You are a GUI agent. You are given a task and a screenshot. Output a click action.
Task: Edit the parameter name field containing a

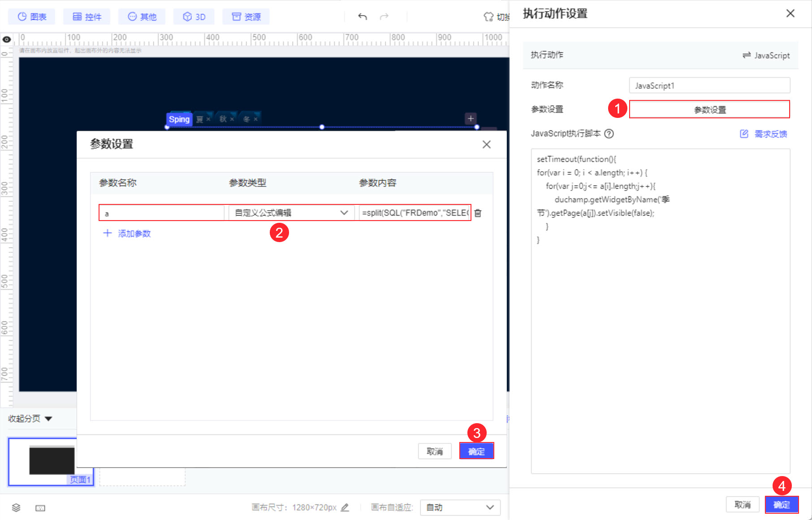click(161, 213)
